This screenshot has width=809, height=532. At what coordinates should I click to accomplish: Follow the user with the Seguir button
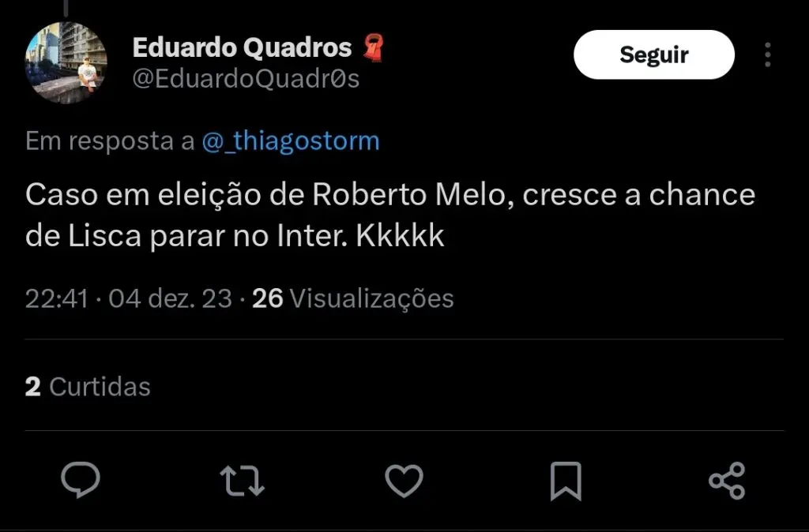pyautogui.click(x=653, y=54)
